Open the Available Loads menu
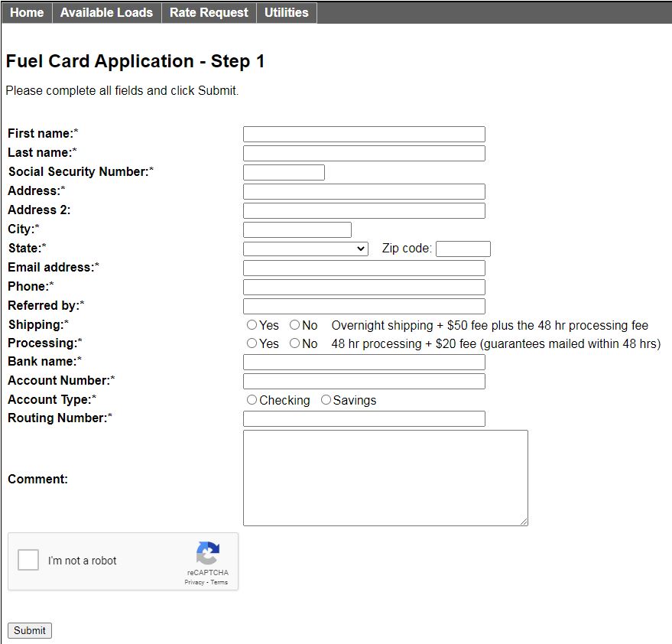The image size is (672, 644). (x=106, y=12)
